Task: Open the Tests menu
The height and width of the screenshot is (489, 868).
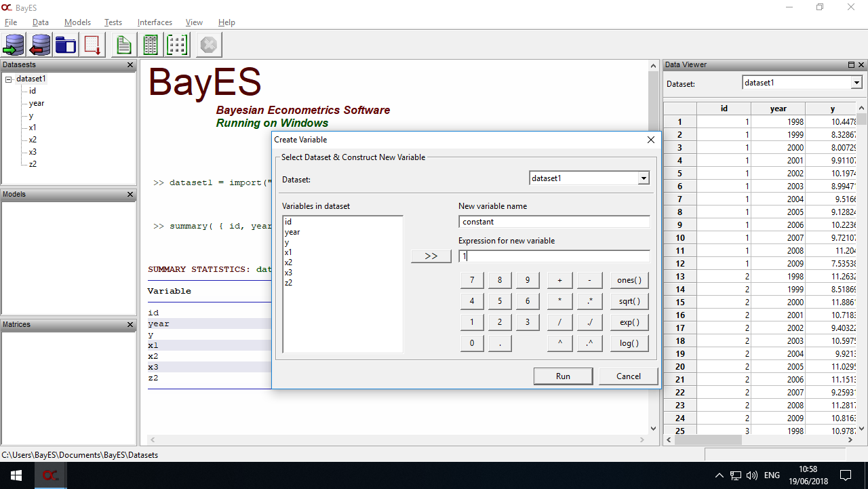Action: 113,22
